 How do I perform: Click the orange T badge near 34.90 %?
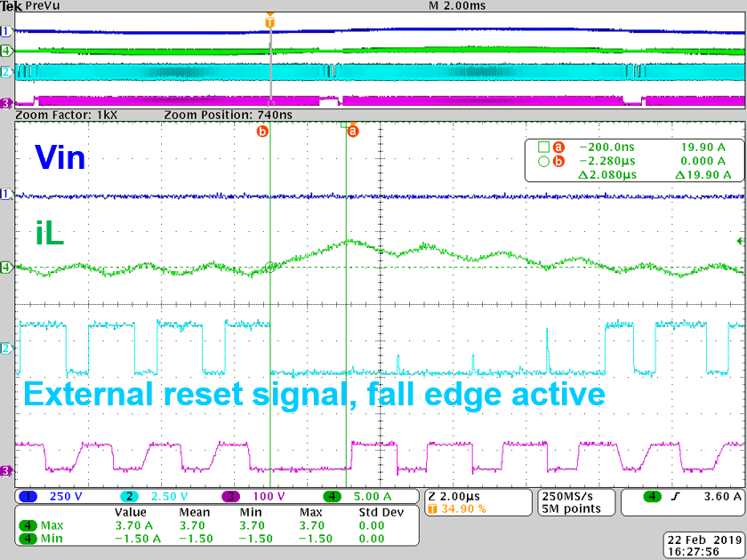pyautogui.click(x=432, y=509)
